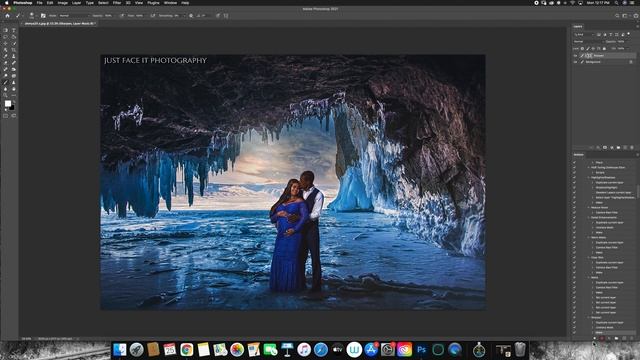This screenshot has width=640, height=360.
Task: Play the selected action
Action: click(609, 338)
